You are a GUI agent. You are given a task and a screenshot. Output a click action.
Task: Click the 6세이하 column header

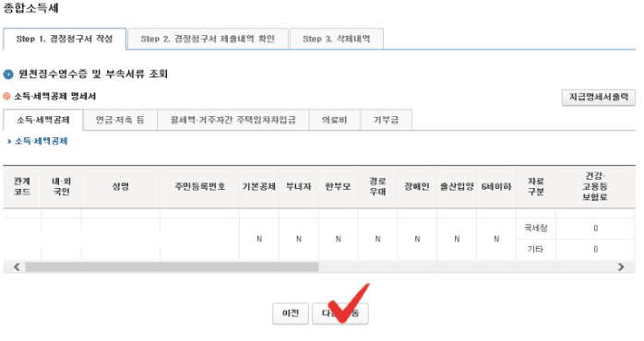coord(496,187)
